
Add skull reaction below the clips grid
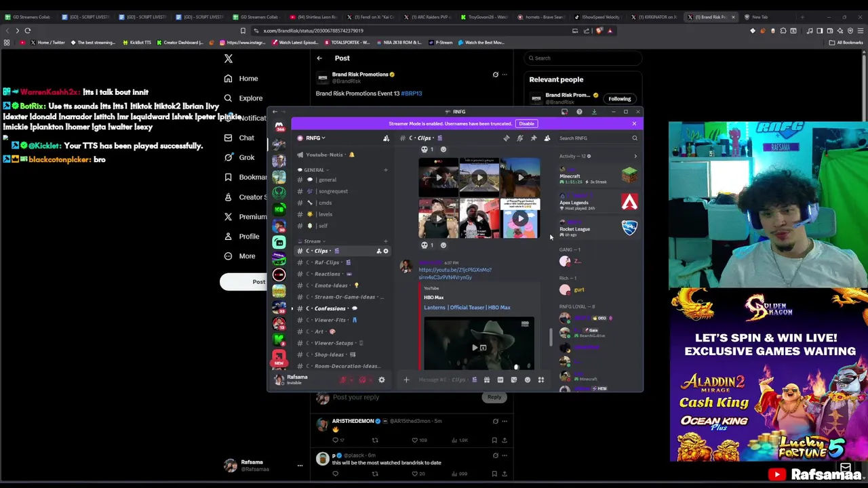pos(427,245)
